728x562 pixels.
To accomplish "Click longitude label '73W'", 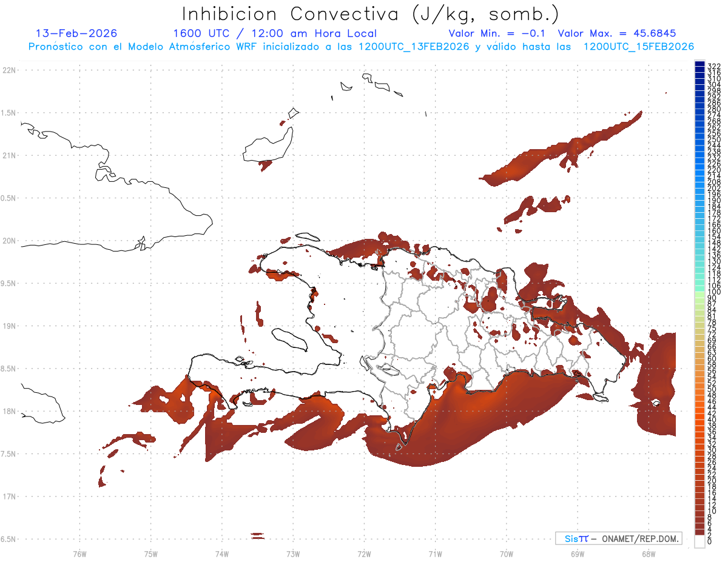I will 293,554.
